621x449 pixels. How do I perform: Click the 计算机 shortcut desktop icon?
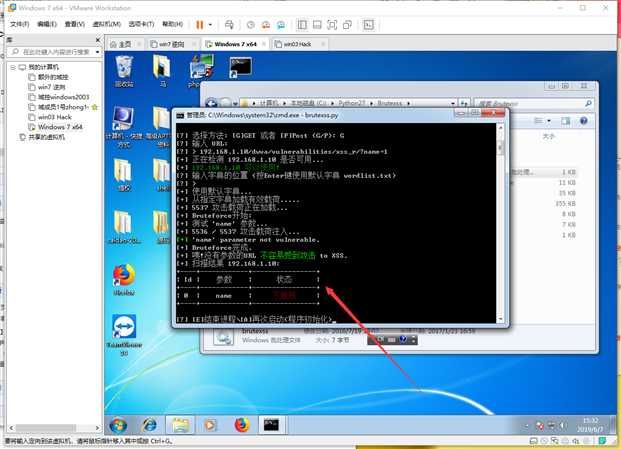[123, 126]
